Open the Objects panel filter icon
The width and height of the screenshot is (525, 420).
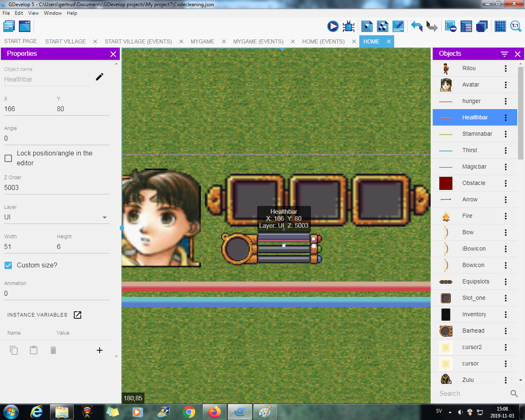pyautogui.click(x=504, y=54)
